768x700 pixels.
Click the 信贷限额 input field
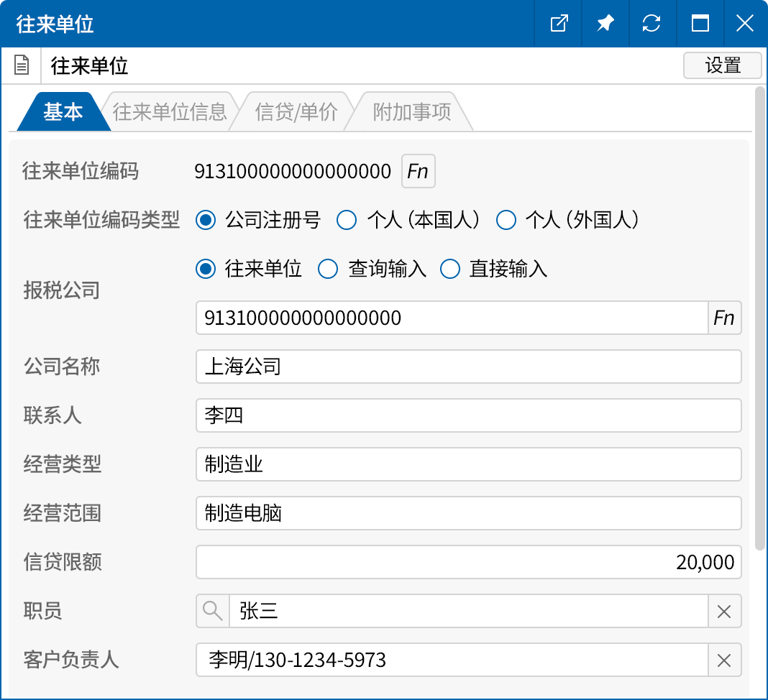[468, 562]
